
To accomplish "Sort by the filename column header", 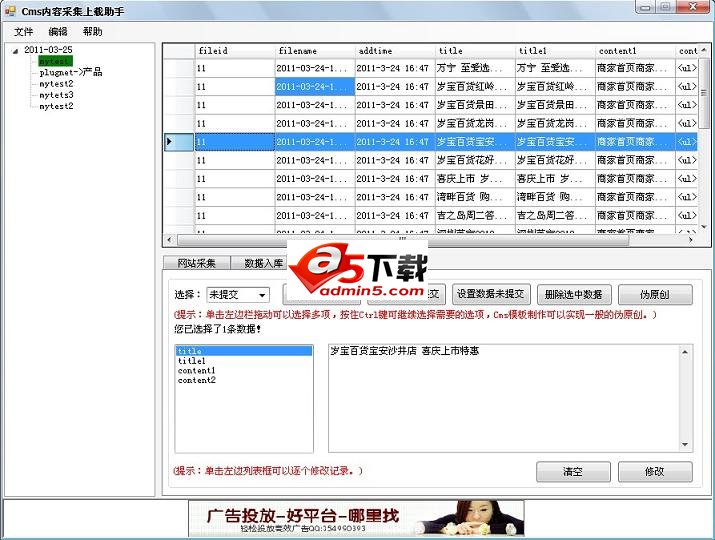I will (315, 51).
